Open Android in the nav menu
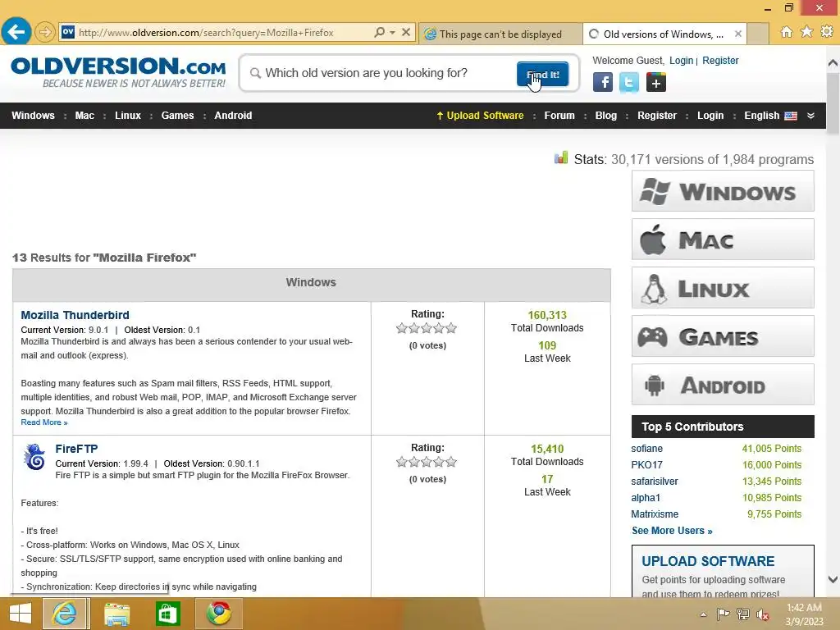This screenshot has height=630, width=840. (233, 116)
